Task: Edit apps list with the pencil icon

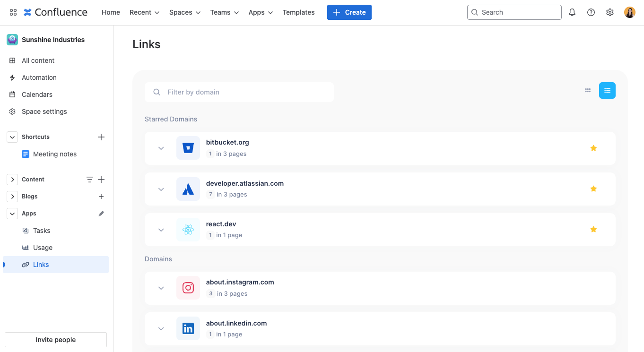Action: 101,213
